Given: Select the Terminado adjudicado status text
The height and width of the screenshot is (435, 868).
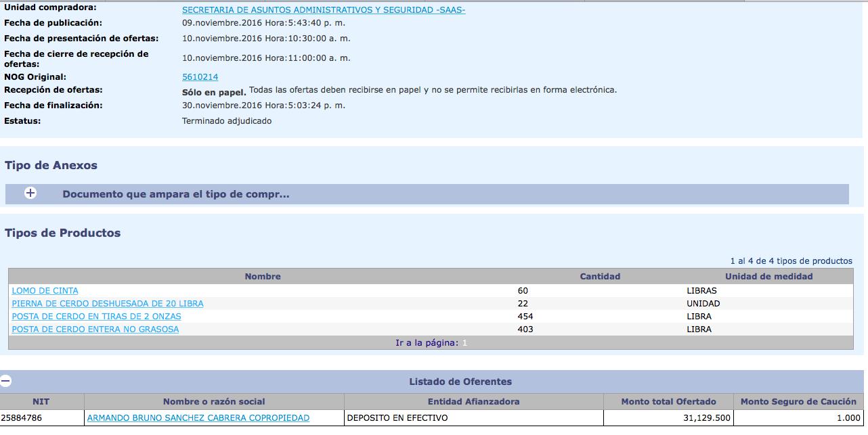Looking at the screenshot, I should [x=227, y=121].
